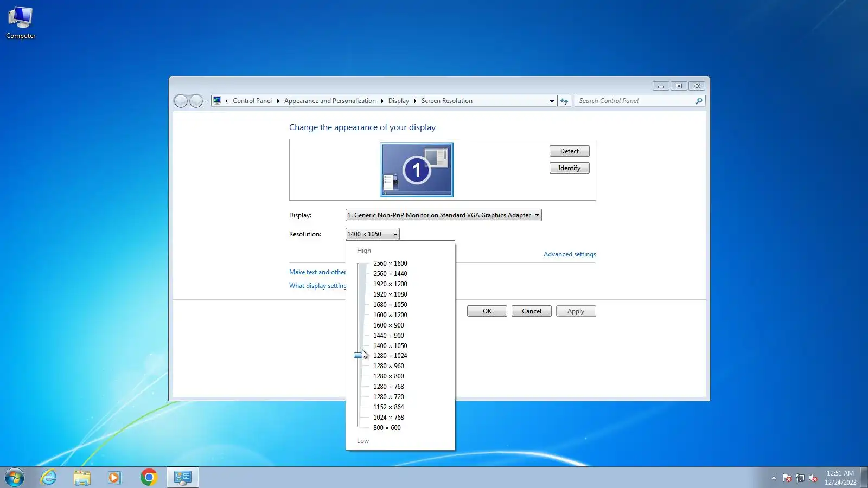This screenshot has height=488, width=868.
Task: Navigate to the Display breadcrumb
Action: pyautogui.click(x=399, y=101)
